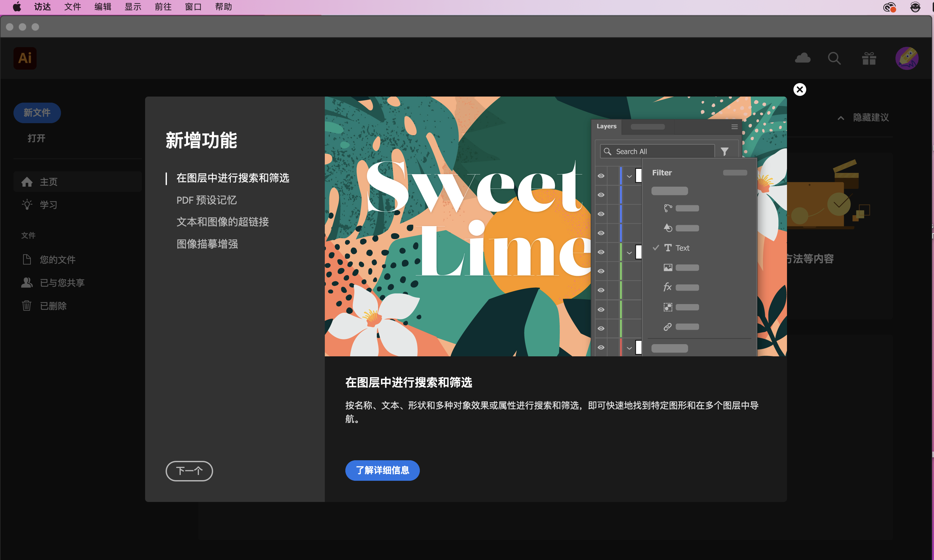The image size is (934, 560).
Task: Click the Illustrator Ai logo icon
Action: click(x=25, y=58)
